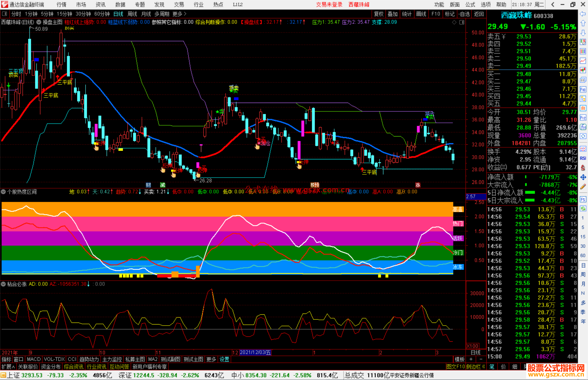Image resolution: width=588 pixels, height=380 pixels.
Task: Click the plus button to add indicator panel
Action: (x=471, y=359)
